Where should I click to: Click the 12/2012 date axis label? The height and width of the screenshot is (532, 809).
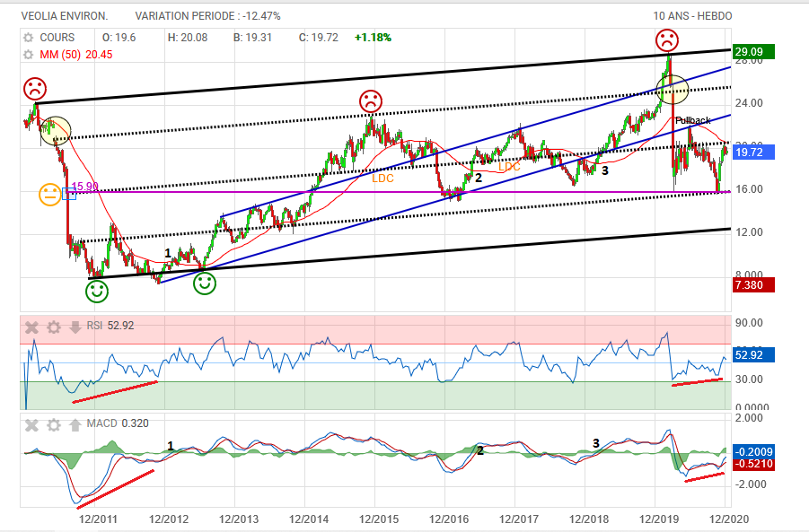(x=168, y=519)
